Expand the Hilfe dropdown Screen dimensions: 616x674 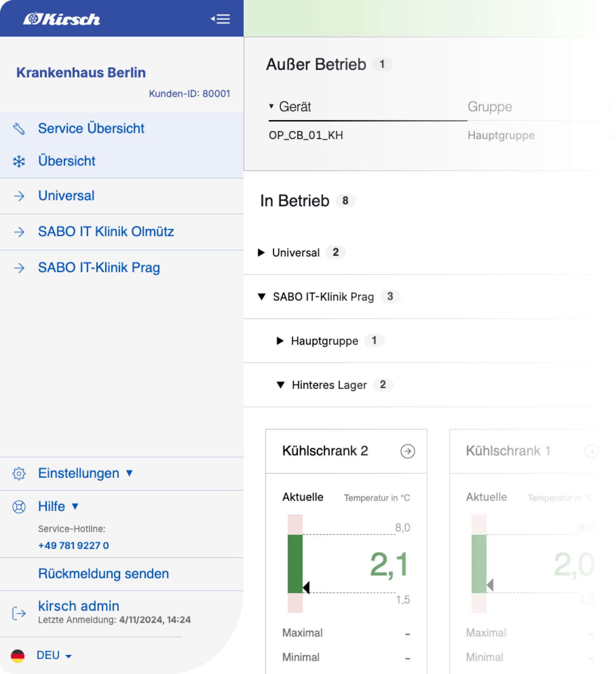[58, 507]
